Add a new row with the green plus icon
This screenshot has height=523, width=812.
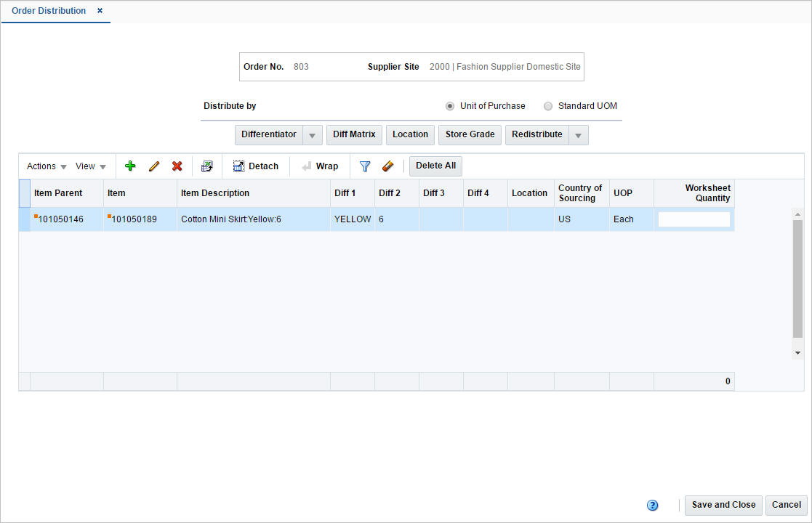(x=130, y=166)
